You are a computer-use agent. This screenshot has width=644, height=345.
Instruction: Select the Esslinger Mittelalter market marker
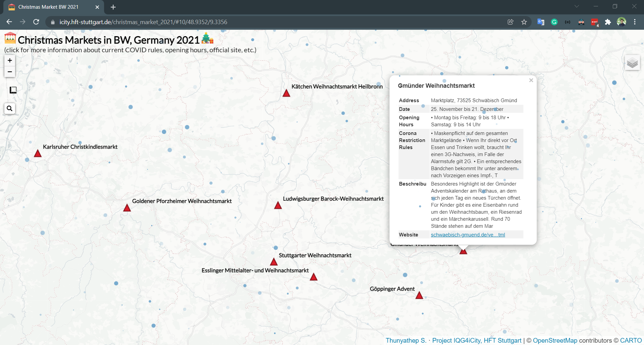click(314, 277)
